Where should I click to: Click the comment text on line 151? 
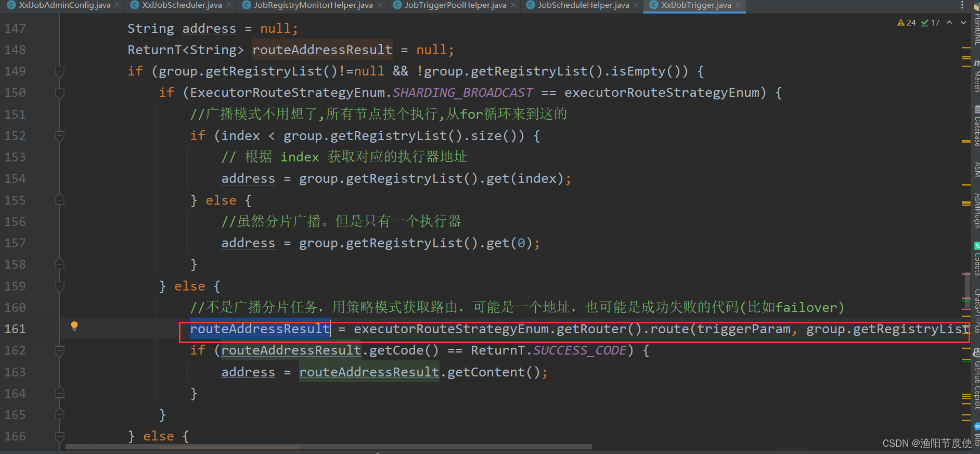[379, 114]
